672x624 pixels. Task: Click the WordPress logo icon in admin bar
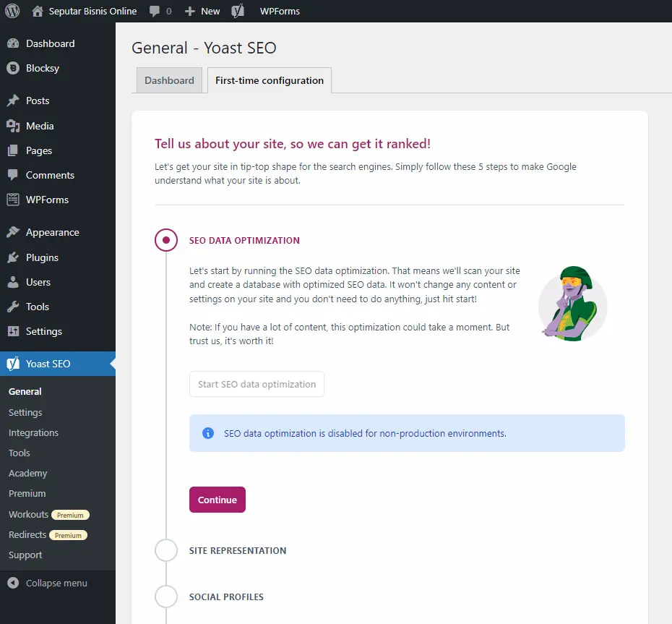12,11
